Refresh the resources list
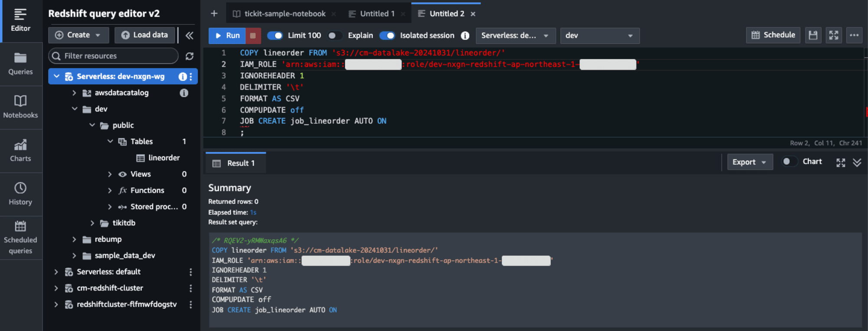 coord(189,56)
